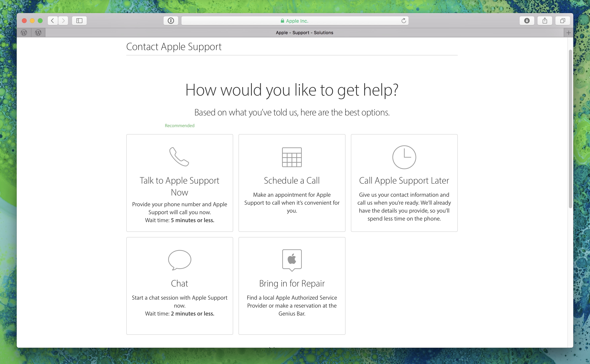This screenshot has width=590, height=364.
Task: Switch to second pinned WordPress tab
Action: tap(38, 33)
